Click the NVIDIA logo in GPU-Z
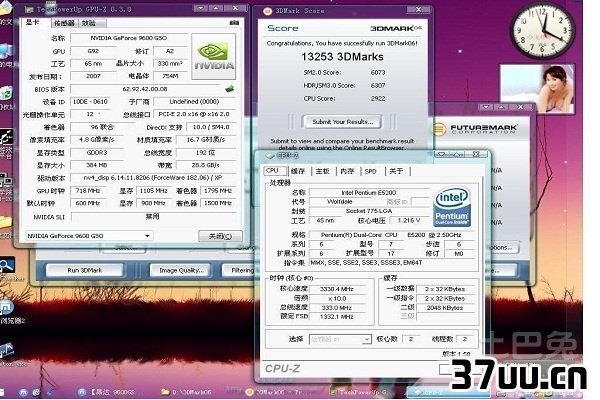Image resolution: width=600 pixels, height=400 pixels. click(214, 57)
